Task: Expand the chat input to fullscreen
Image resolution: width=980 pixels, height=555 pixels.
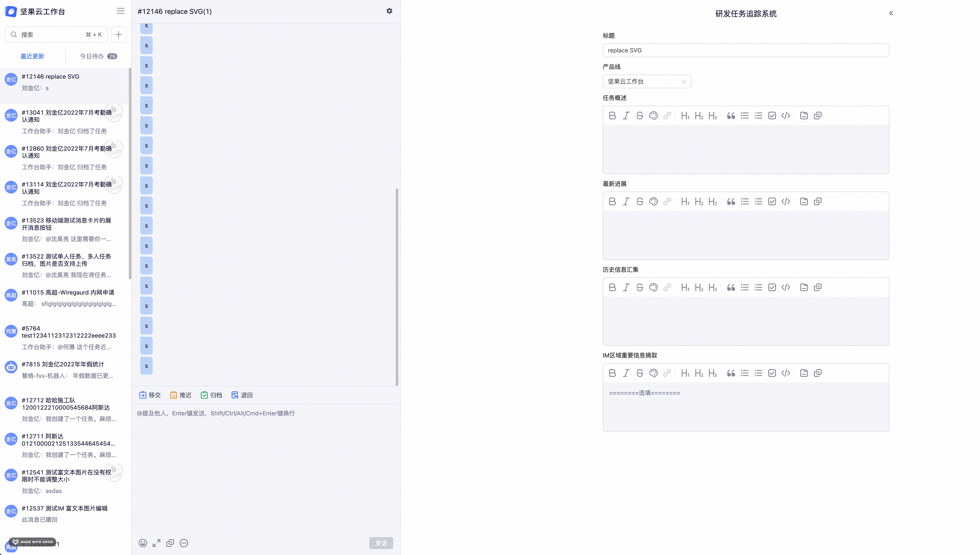Action: [x=156, y=543]
